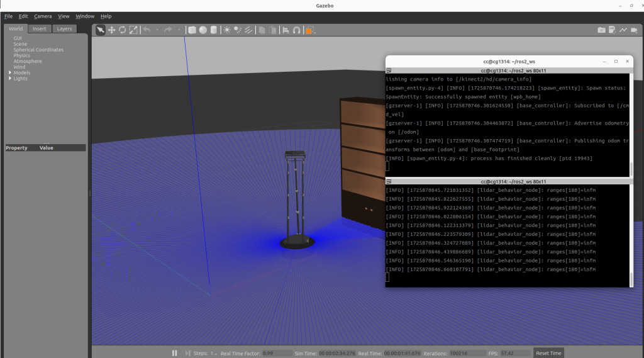Screen dimensions: 644x358
Task: Click the Reset Time button
Action: (x=547, y=353)
